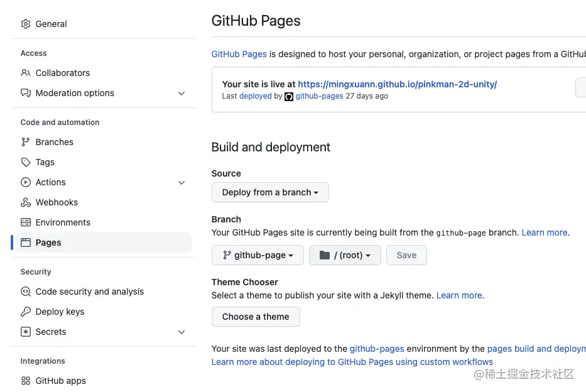Open the github-page branch selector
586x392 pixels.
(x=258, y=255)
